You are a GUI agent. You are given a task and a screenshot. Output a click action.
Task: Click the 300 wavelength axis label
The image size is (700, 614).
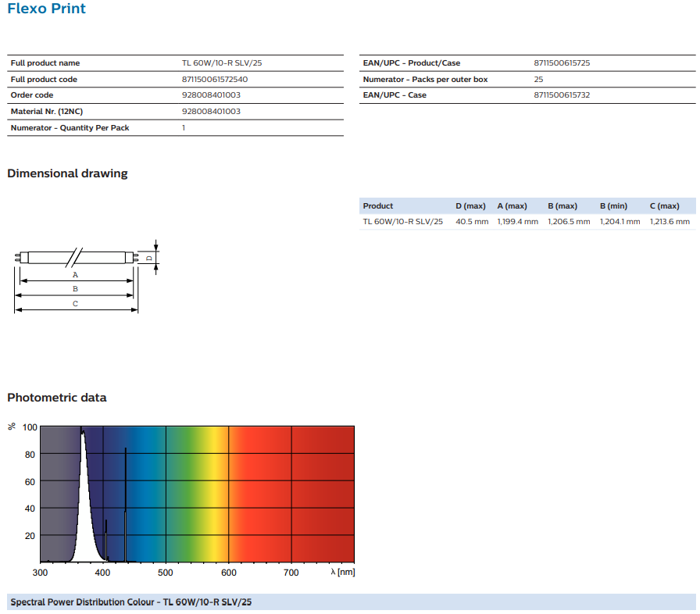[x=40, y=573]
